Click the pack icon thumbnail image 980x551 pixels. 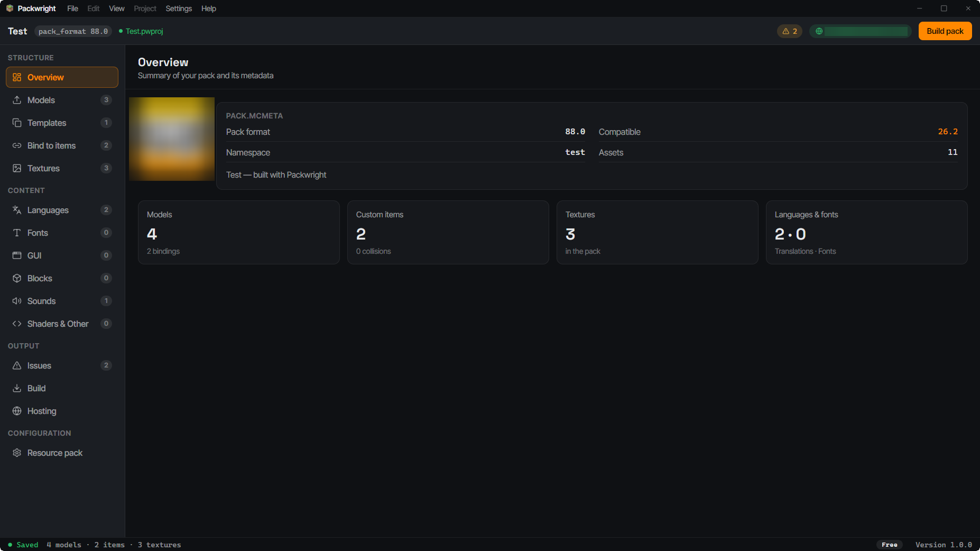[172, 139]
